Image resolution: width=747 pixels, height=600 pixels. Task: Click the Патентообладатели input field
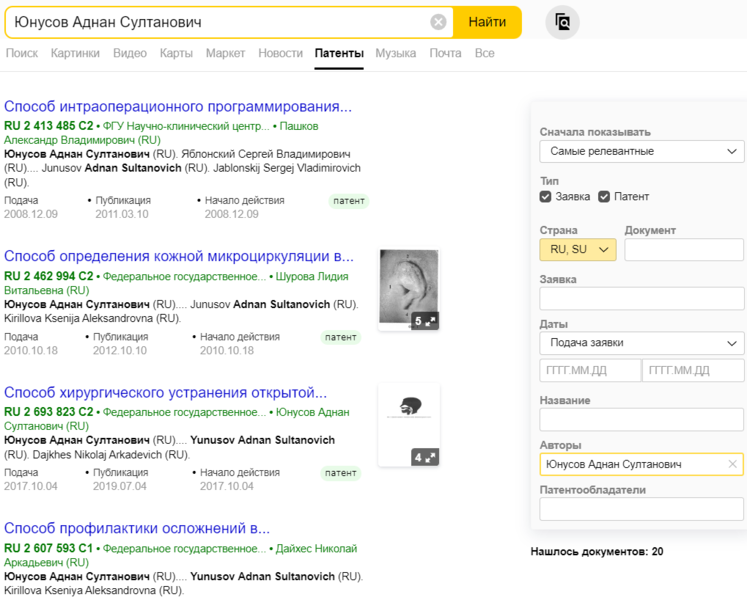pyautogui.click(x=641, y=509)
